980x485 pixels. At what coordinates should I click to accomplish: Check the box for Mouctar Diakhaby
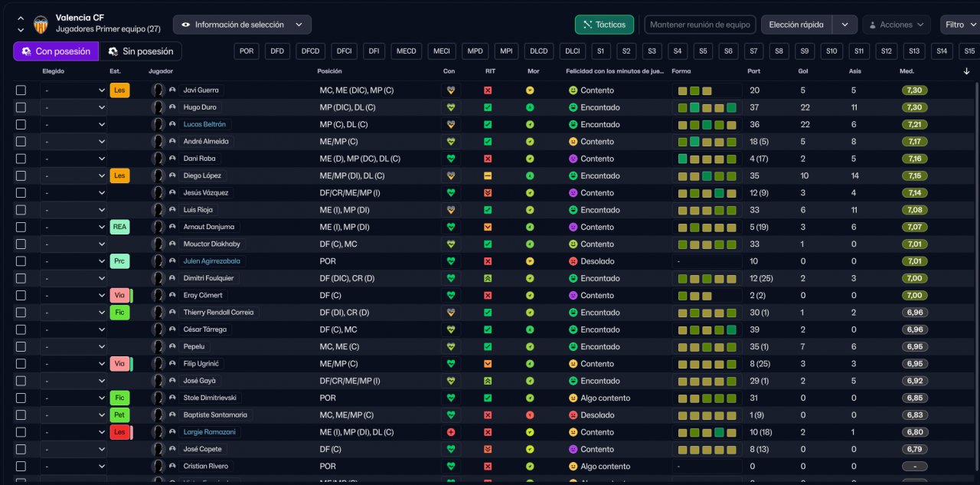tap(21, 244)
